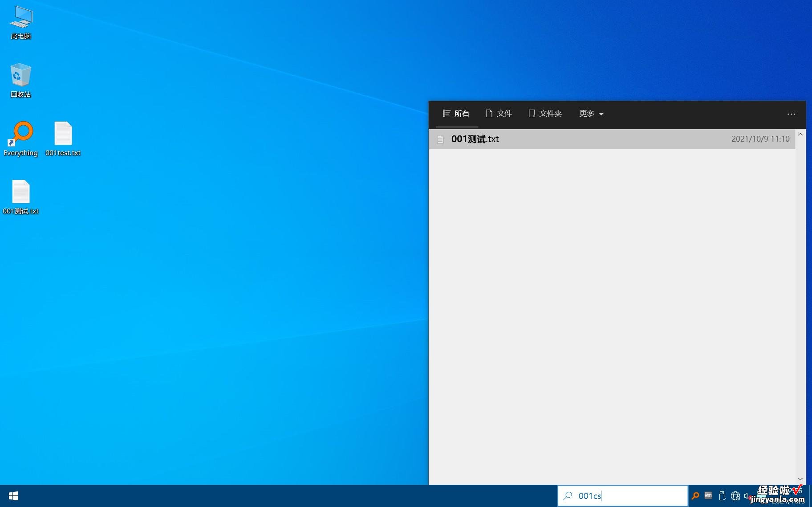Screen dimensions: 812x507
Task: Focus the taskbar search field with 001cs
Action: (622, 496)
